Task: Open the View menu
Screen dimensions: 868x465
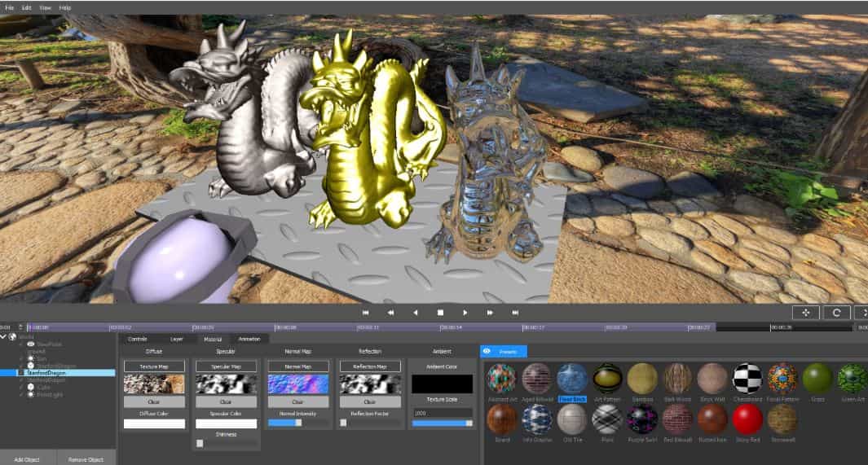Action: [46, 8]
